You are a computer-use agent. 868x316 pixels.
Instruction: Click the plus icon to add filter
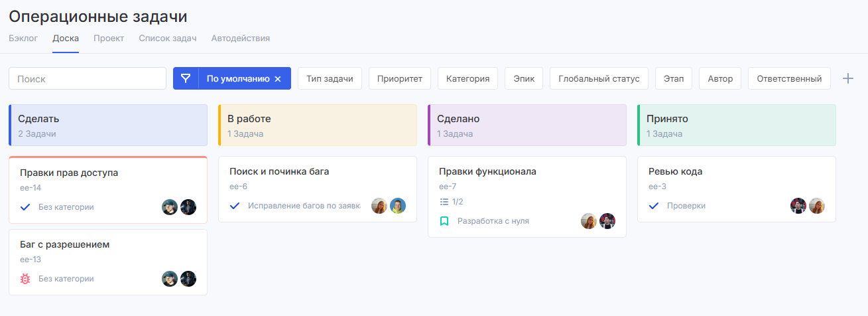click(847, 78)
